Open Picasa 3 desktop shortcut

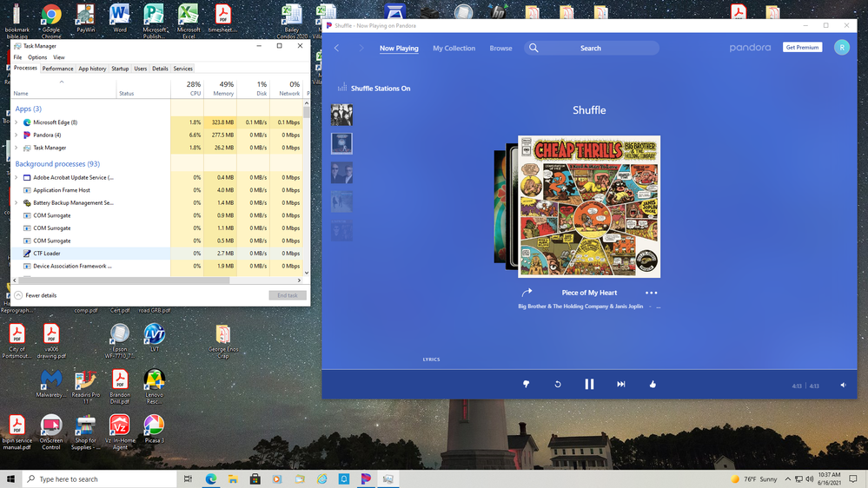pos(155,429)
